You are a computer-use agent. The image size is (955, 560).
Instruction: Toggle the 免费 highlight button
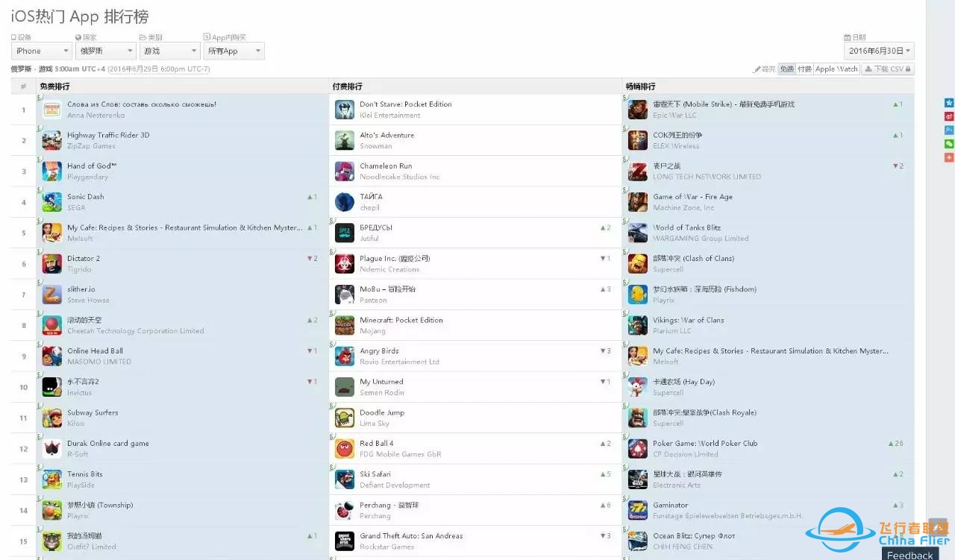786,69
